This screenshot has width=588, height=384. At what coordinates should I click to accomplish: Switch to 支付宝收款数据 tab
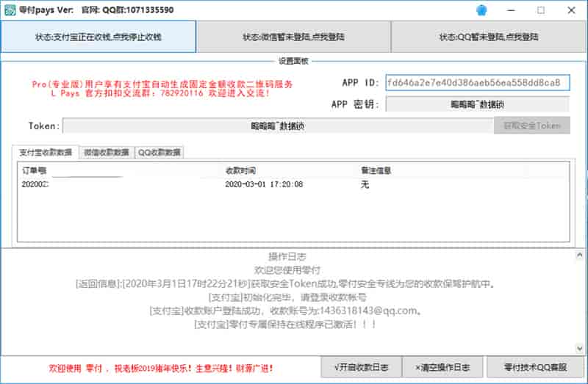coord(46,152)
